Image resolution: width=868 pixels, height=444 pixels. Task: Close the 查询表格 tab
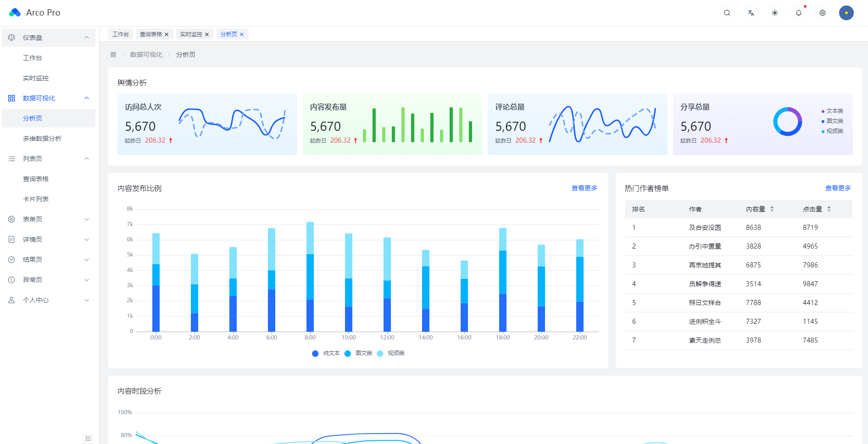pos(167,34)
